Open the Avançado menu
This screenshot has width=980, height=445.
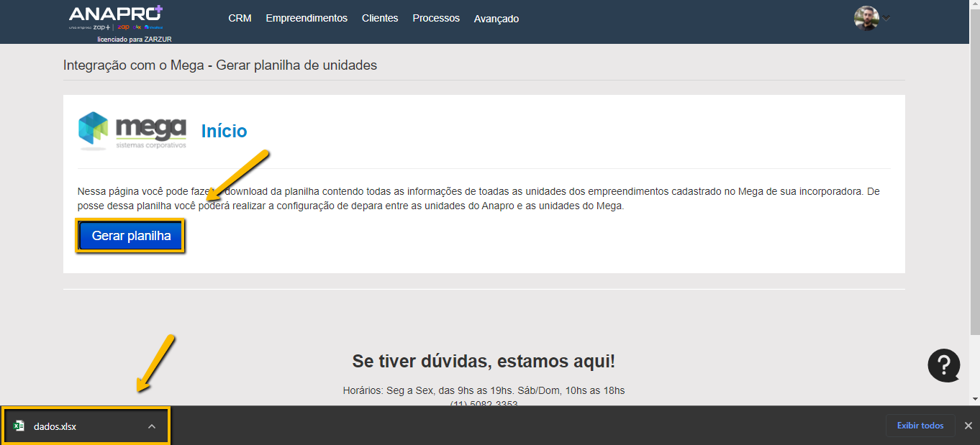tap(496, 19)
